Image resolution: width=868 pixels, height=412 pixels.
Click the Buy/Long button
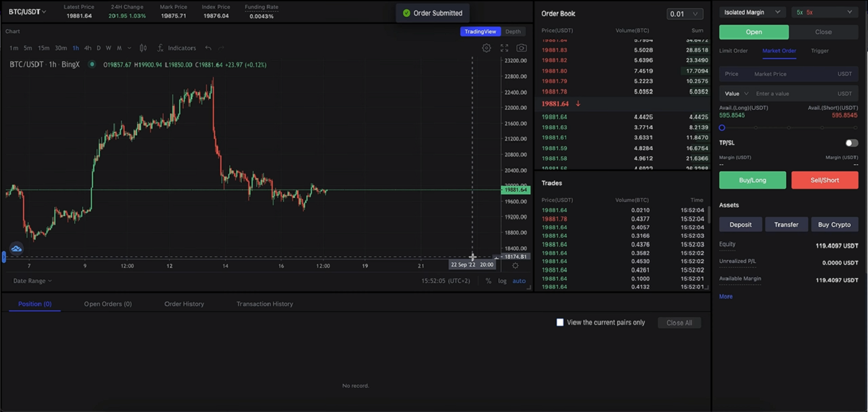tap(752, 180)
